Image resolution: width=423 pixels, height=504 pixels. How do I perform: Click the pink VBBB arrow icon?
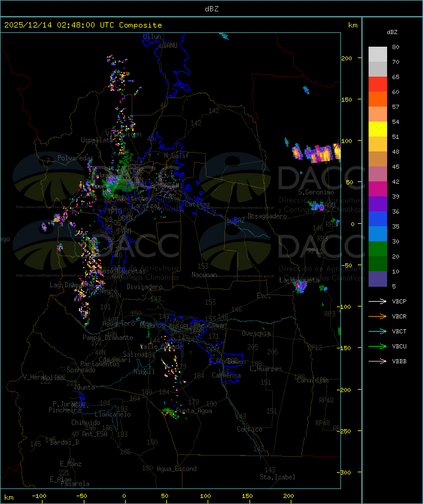pos(378,361)
